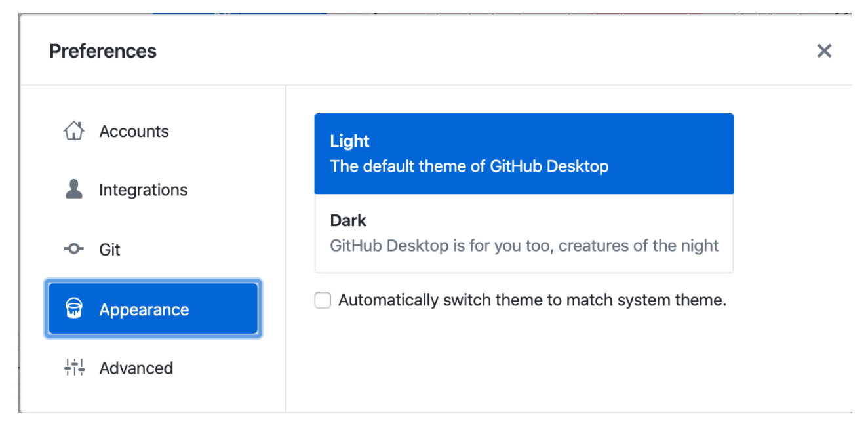This screenshot has width=868, height=430.
Task: Click 'The default theme of GitHub Desktop' text
Action: [x=469, y=166]
